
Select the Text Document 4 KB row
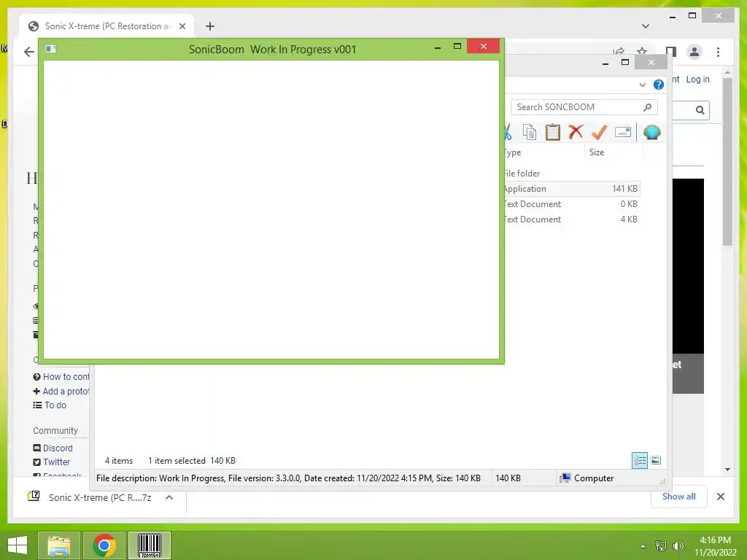tap(571, 219)
